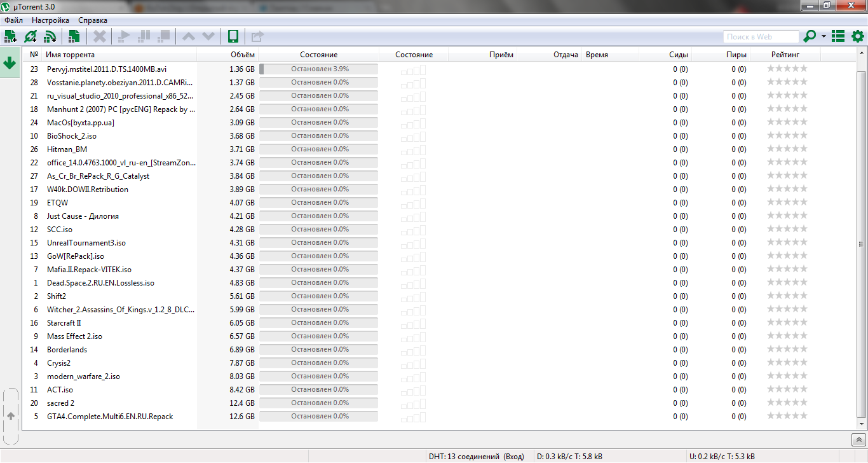
Task: Select the Manhunt 2 (2007) PC torrent
Action: coord(121,109)
